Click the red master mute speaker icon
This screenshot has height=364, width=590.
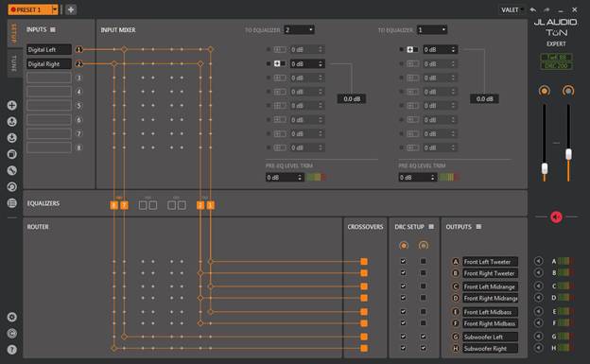point(556,217)
